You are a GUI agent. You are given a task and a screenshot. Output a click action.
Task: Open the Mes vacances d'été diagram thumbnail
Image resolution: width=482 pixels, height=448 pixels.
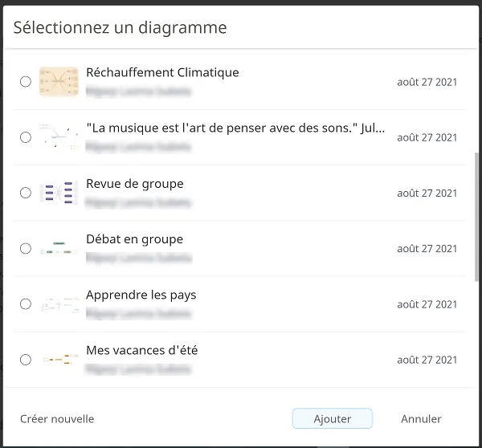[x=59, y=360]
